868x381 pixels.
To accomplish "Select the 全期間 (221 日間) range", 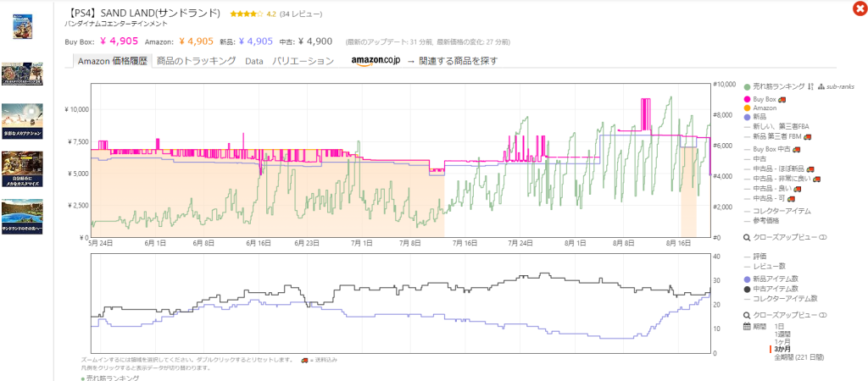I will coord(798,357).
